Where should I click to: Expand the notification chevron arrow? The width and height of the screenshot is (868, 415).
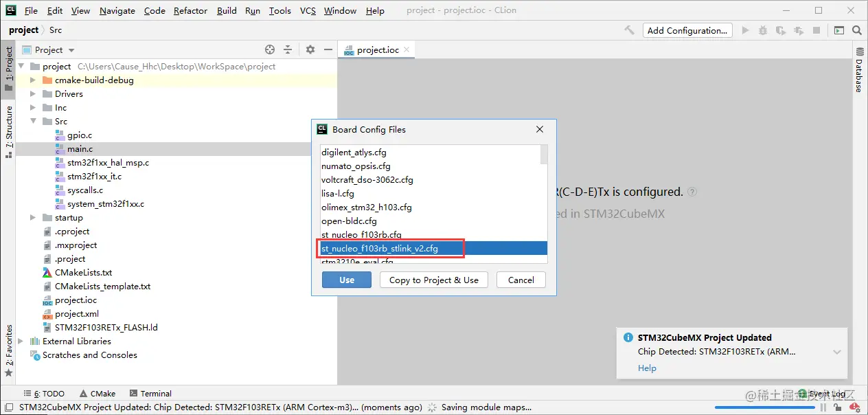click(x=837, y=352)
